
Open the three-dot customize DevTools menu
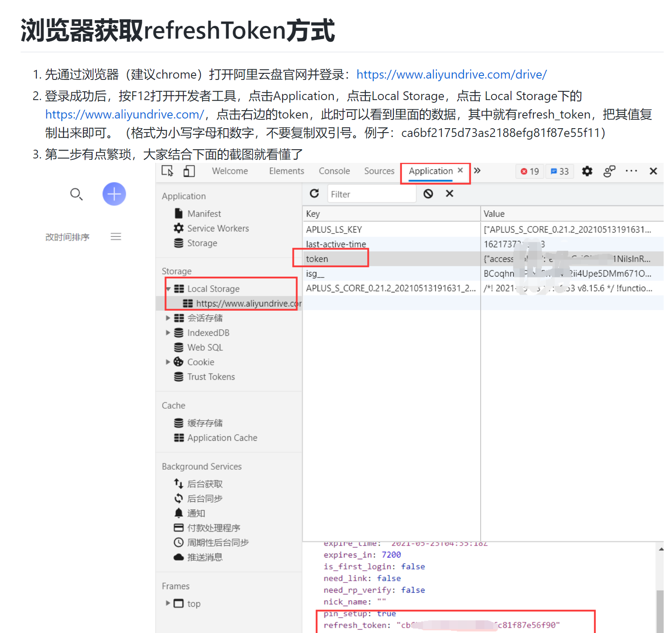click(x=631, y=171)
